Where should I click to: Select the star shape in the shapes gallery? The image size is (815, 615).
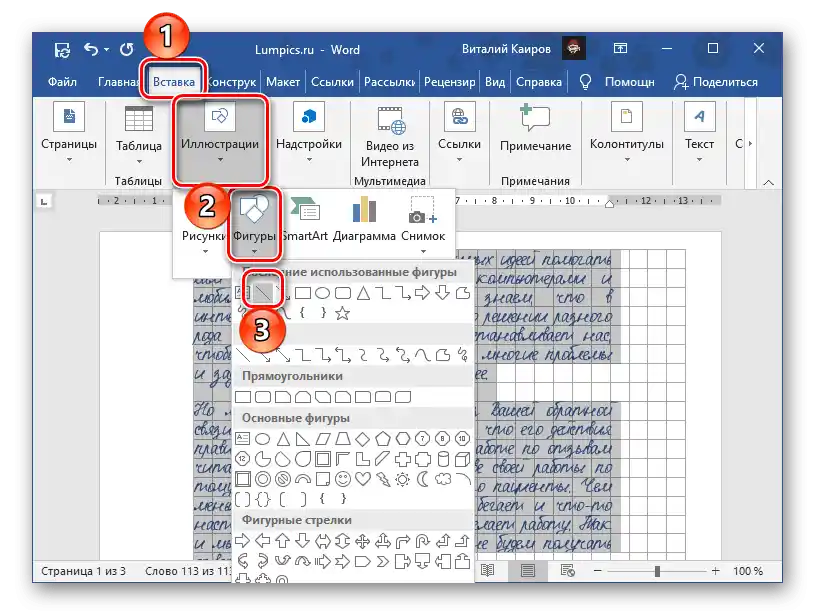pyautogui.click(x=343, y=312)
